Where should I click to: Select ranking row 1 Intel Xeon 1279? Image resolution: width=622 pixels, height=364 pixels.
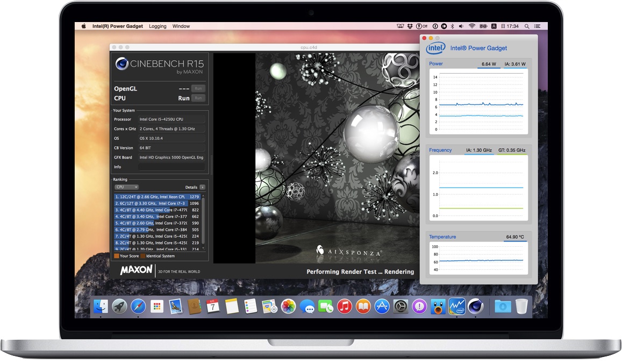157,197
